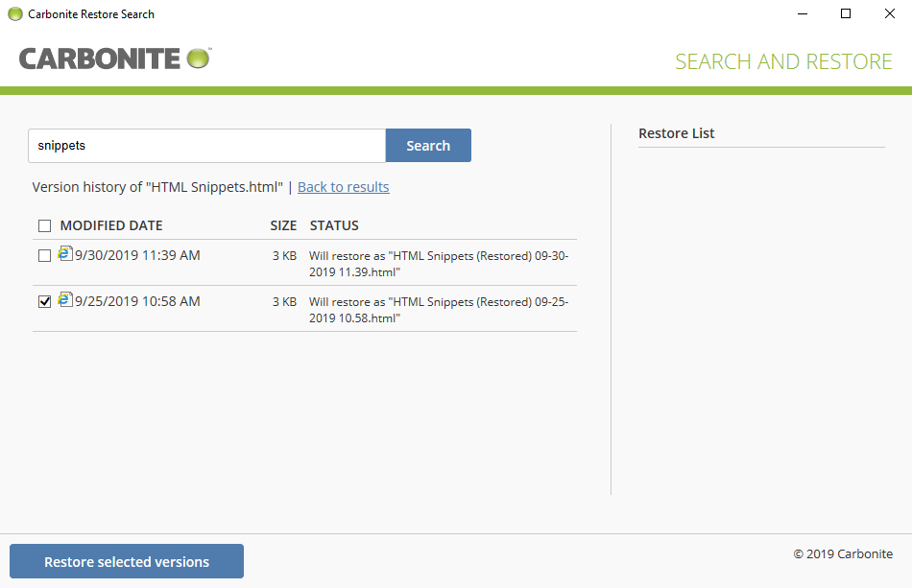Screen dimensions: 912x588
Task: Check the select-all checkbox in the column header
Action: coord(44,224)
